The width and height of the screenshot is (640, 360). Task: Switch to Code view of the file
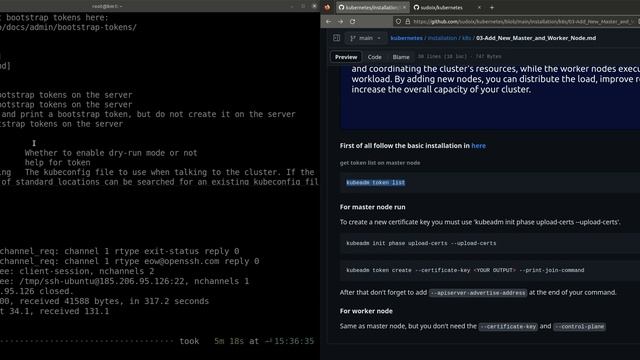pyautogui.click(x=374, y=57)
